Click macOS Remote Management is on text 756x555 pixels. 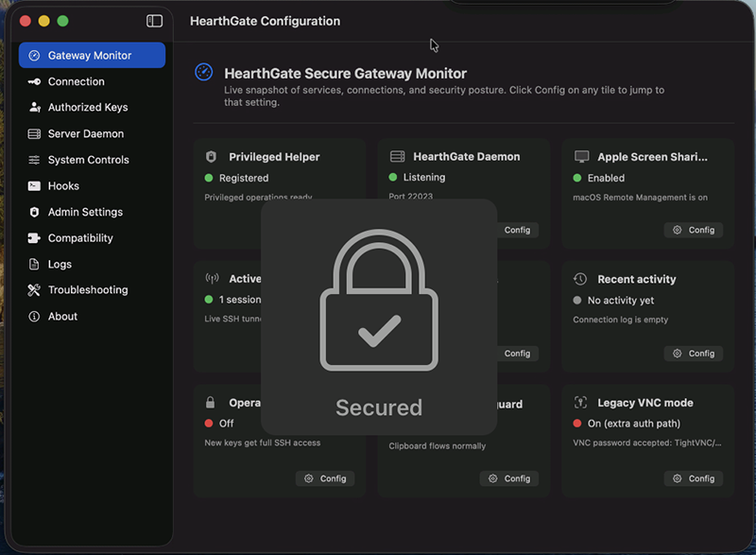pos(640,198)
